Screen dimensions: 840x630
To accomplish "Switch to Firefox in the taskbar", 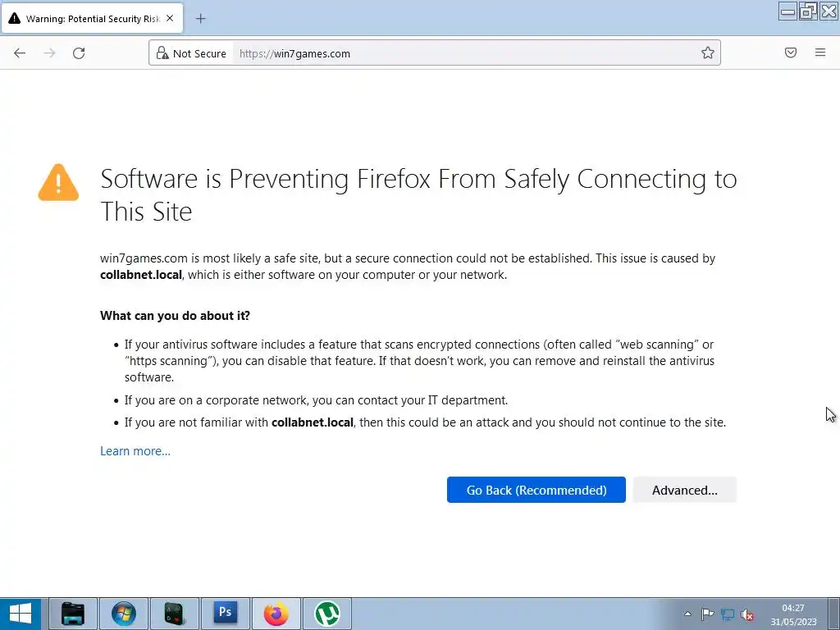I will click(276, 614).
